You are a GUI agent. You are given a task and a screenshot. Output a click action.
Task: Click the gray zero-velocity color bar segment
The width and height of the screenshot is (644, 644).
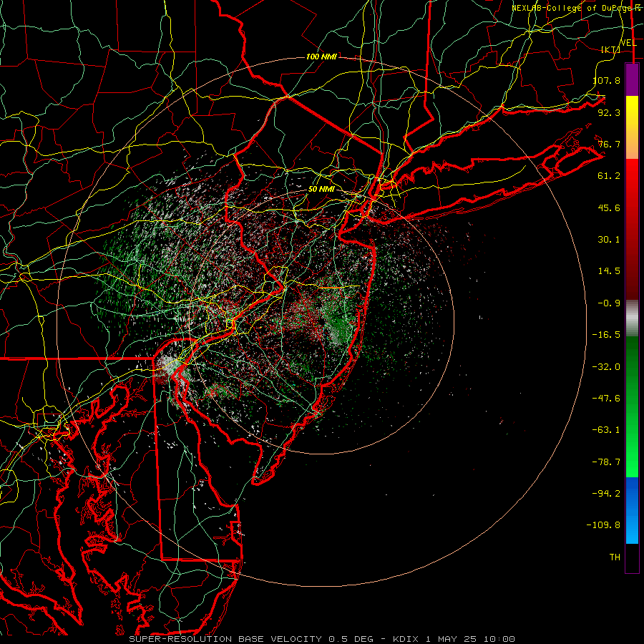632,317
